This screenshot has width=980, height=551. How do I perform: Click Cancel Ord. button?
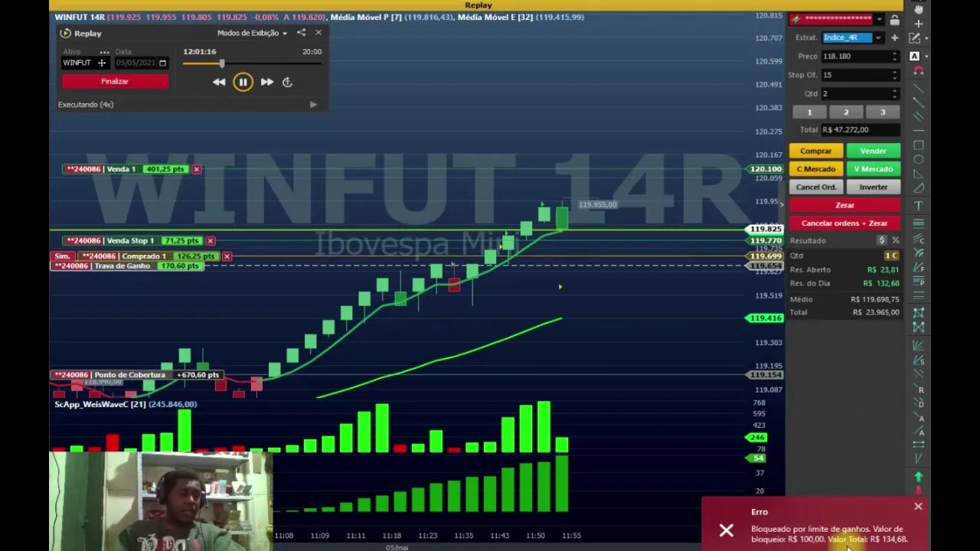pos(815,187)
